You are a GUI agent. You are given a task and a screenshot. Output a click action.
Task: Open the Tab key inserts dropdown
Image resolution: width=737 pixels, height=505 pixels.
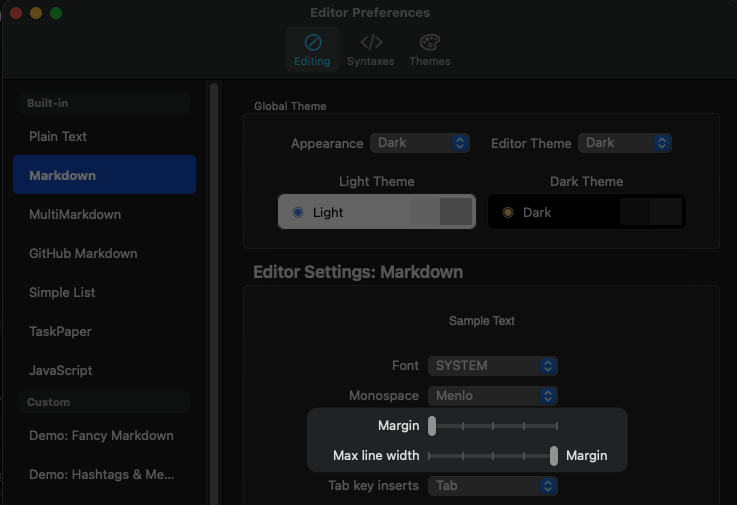pos(493,486)
